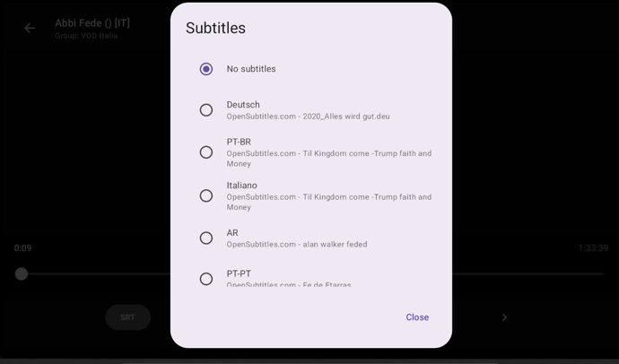
Task: Click the 1:33:39 duration label
Action: point(593,248)
